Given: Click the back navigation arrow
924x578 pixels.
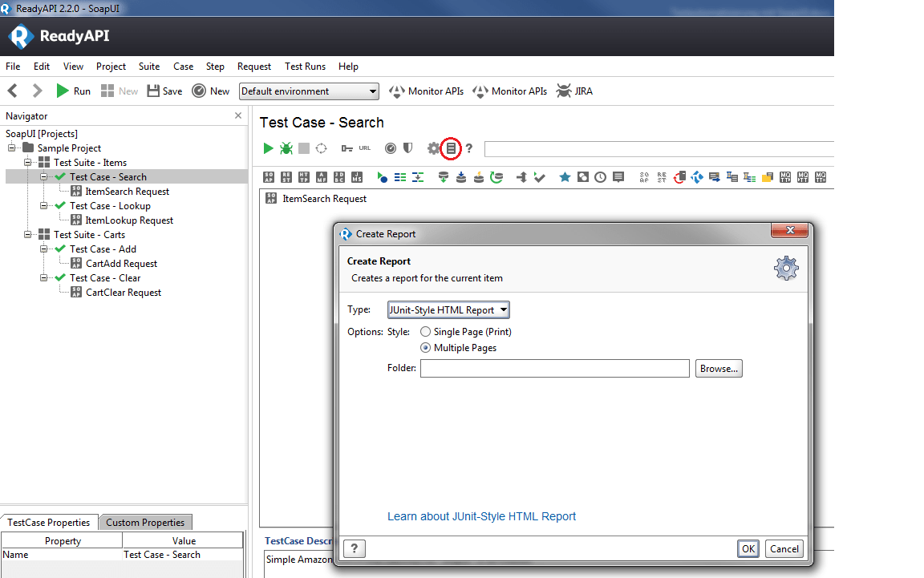Looking at the screenshot, I should 13,91.
